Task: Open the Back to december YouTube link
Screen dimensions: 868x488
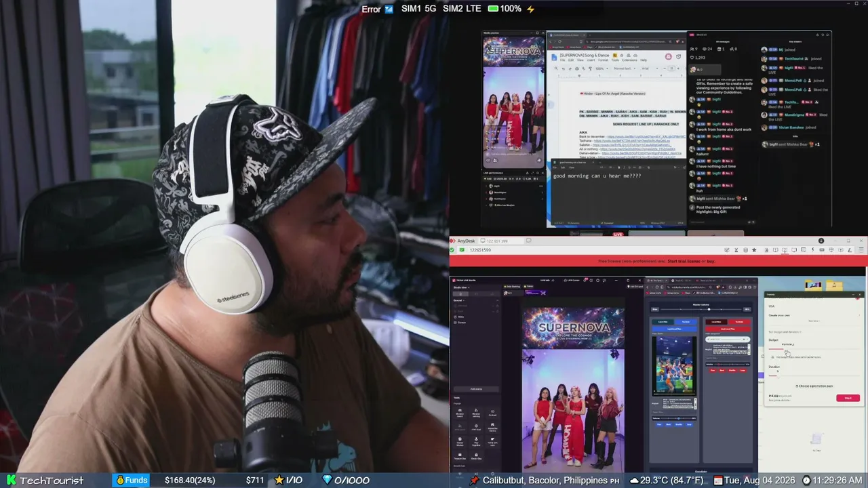Action: click(646, 136)
